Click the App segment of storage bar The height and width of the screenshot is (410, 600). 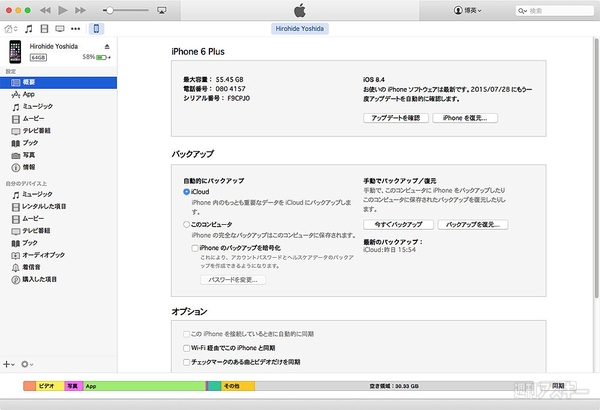click(145, 386)
